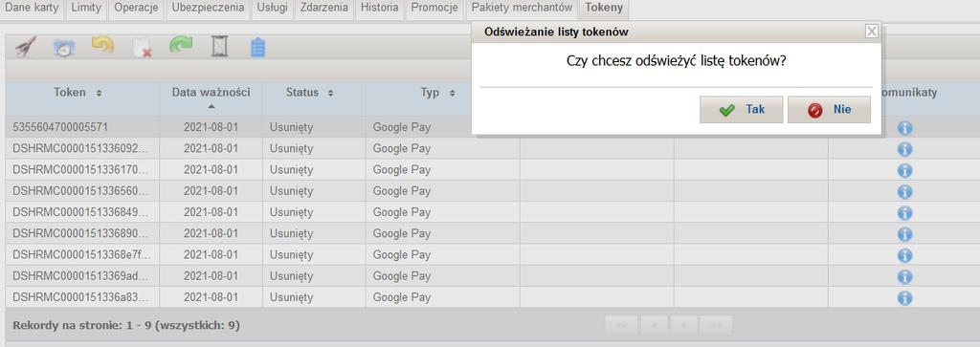Switch to the Dane karty tab
The height and width of the screenshot is (347, 980).
(x=32, y=8)
